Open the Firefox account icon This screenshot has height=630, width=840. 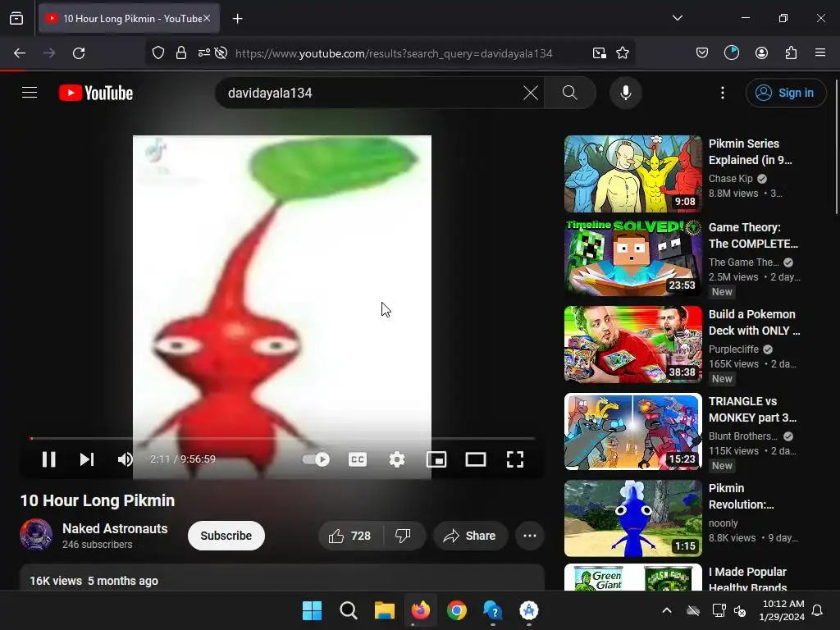point(761,53)
